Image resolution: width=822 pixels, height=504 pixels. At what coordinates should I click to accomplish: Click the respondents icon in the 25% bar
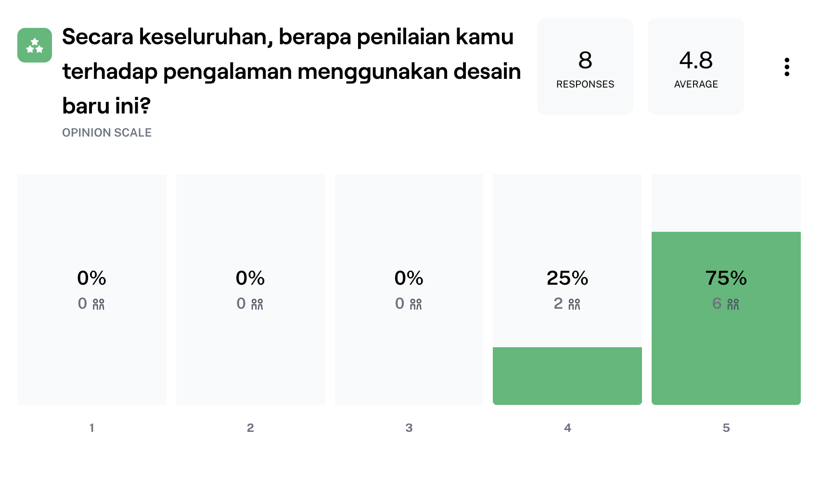point(575,304)
